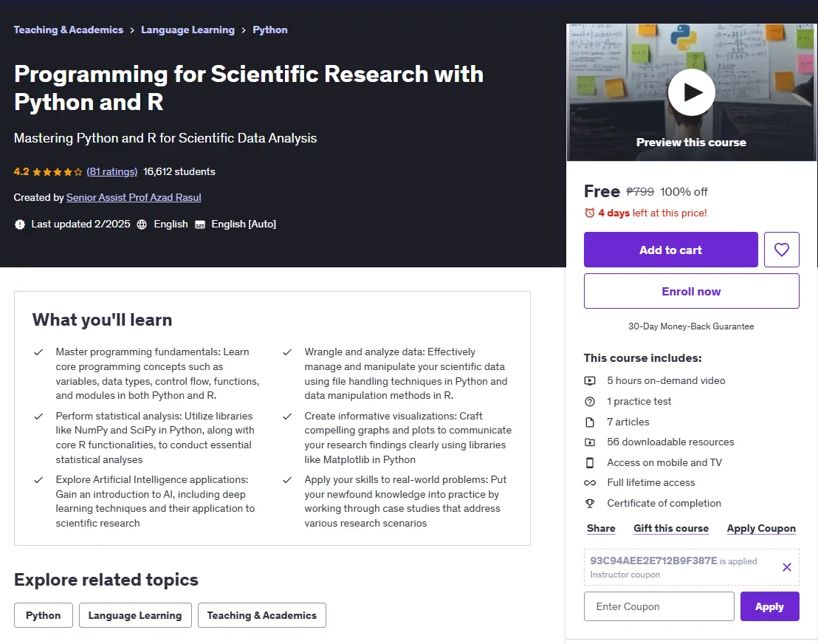Click the 16,612 students text
Screen dimensions: 818x644
(x=179, y=171)
